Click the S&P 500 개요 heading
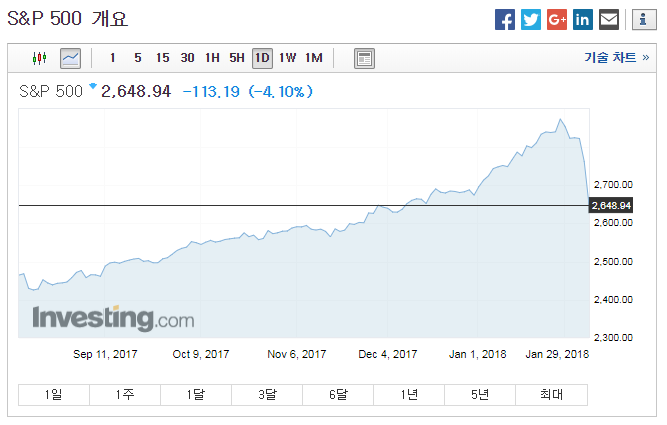 (68, 19)
